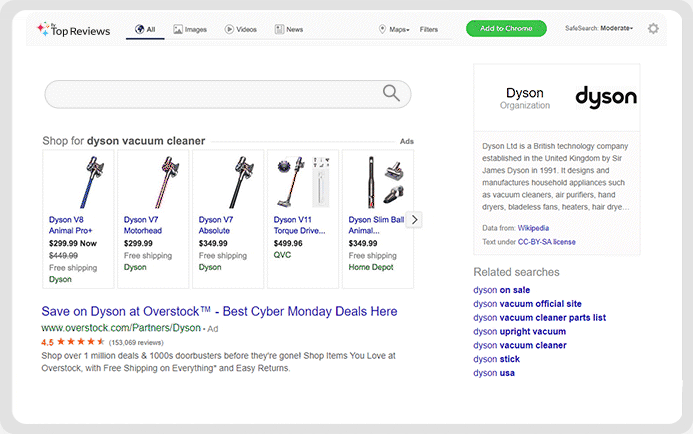This screenshot has width=693, height=434.
Task: Click the Home Depot seller name
Action: point(371,267)
